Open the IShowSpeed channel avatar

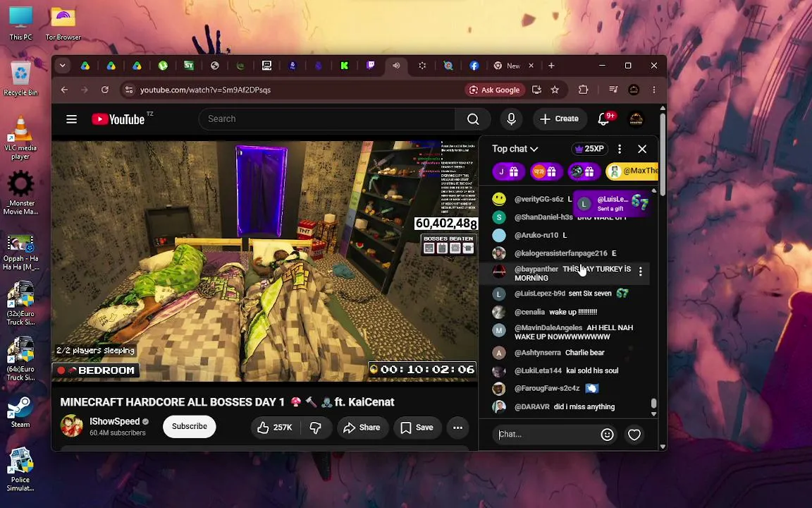(71, 426)
